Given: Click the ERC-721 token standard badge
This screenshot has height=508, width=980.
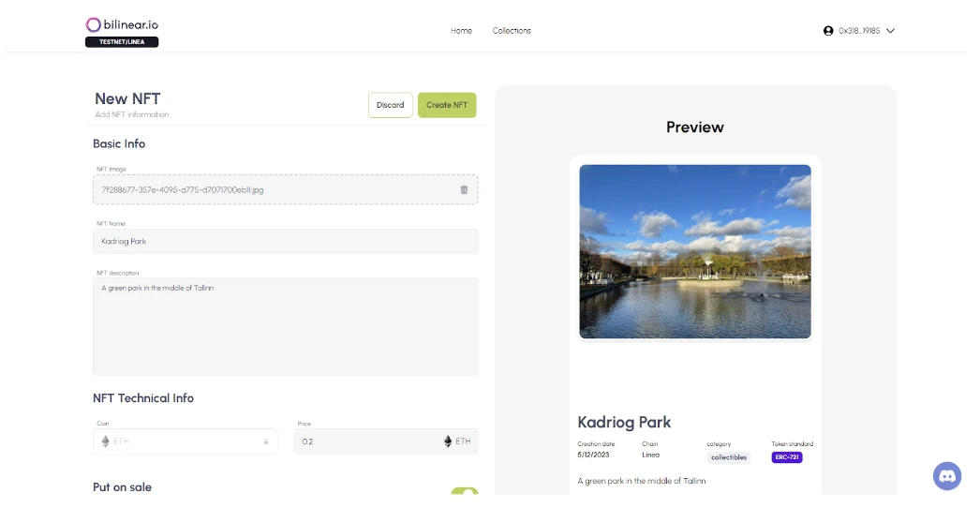Looking at the screenshot, I should [787, 457].
